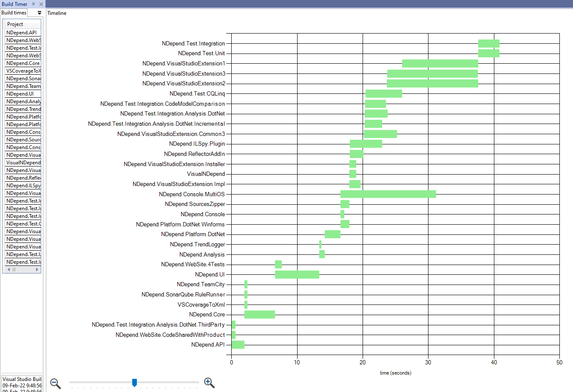Click the VisualNDepend timeline bar
The width and height of the screenshot is (573, 392).
(x=353, y=174)
